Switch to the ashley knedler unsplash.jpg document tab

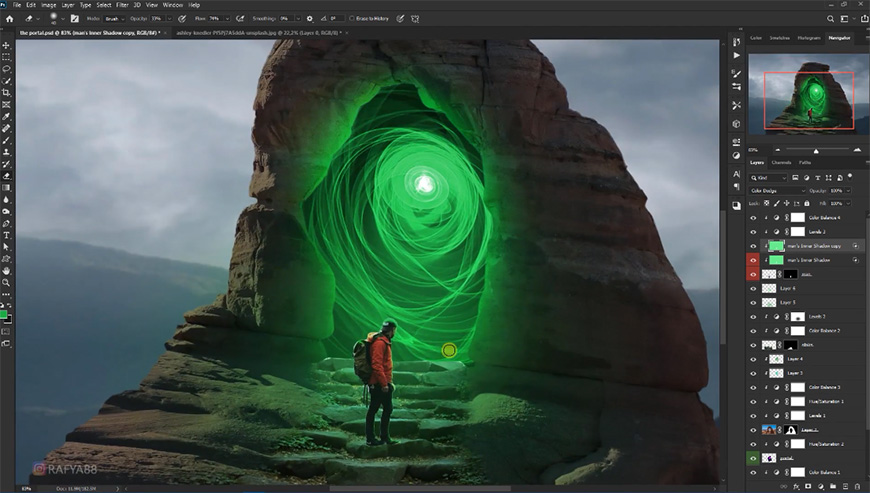(x=258, y=33)
